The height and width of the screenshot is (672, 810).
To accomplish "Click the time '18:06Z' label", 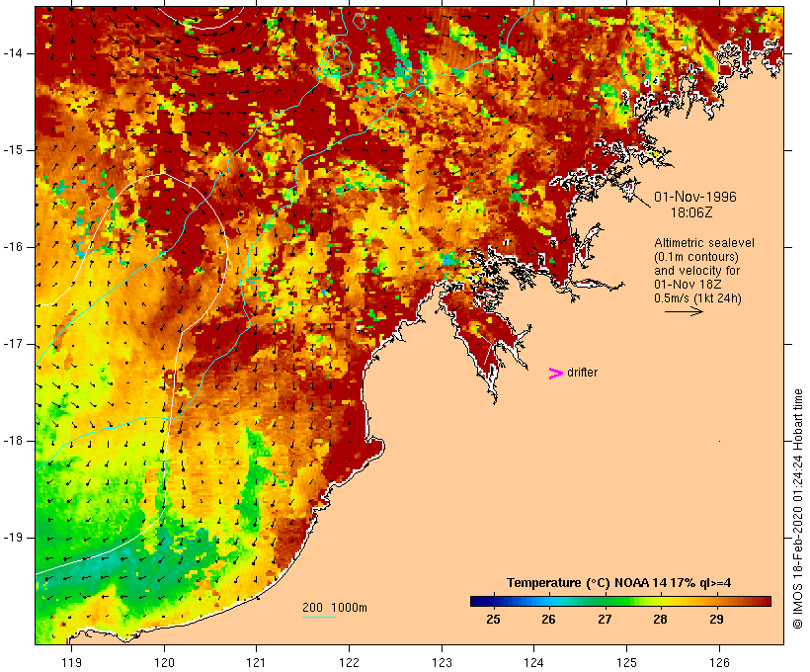I will point(691,212).
